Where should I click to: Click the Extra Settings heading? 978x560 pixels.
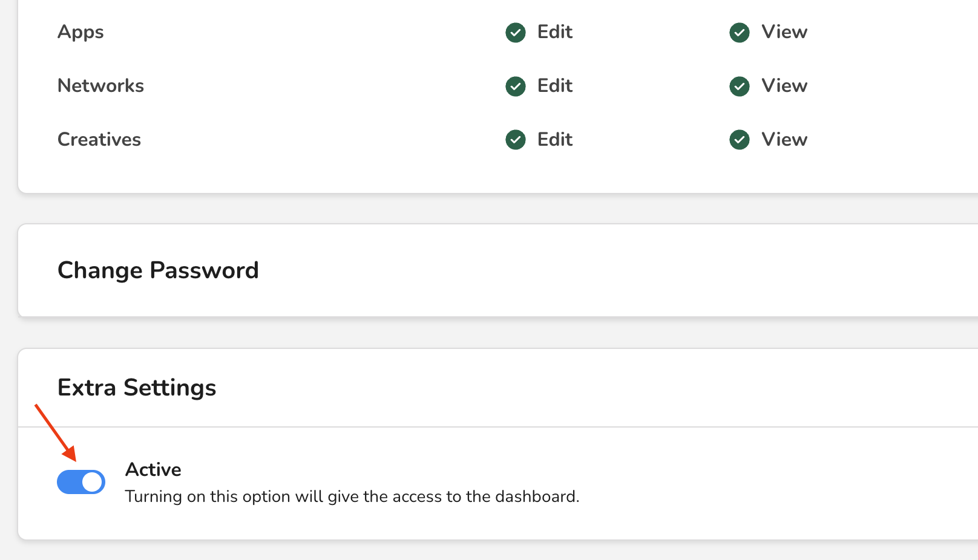tap(137, 388)
